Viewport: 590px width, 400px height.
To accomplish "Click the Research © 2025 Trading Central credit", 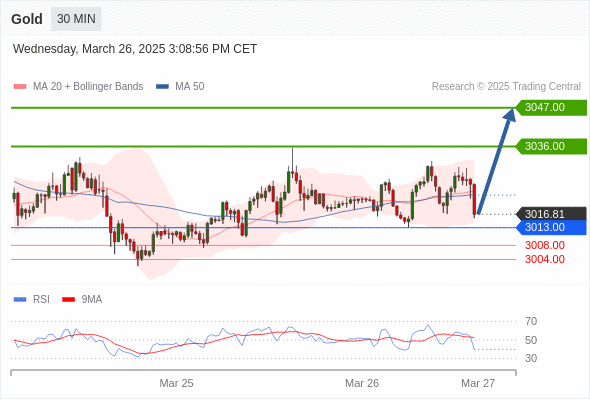I will 506,87.
